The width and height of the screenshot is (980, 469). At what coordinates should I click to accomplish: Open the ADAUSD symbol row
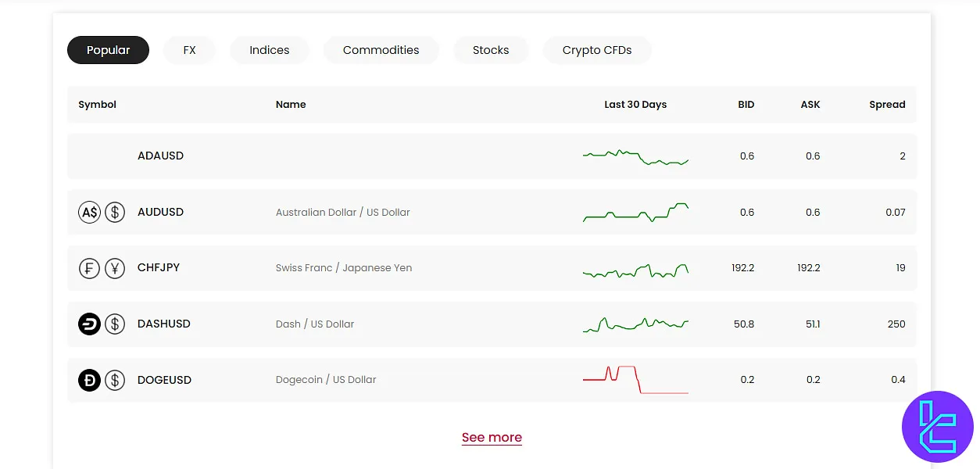pyautogui.click(x=160, y=156)
